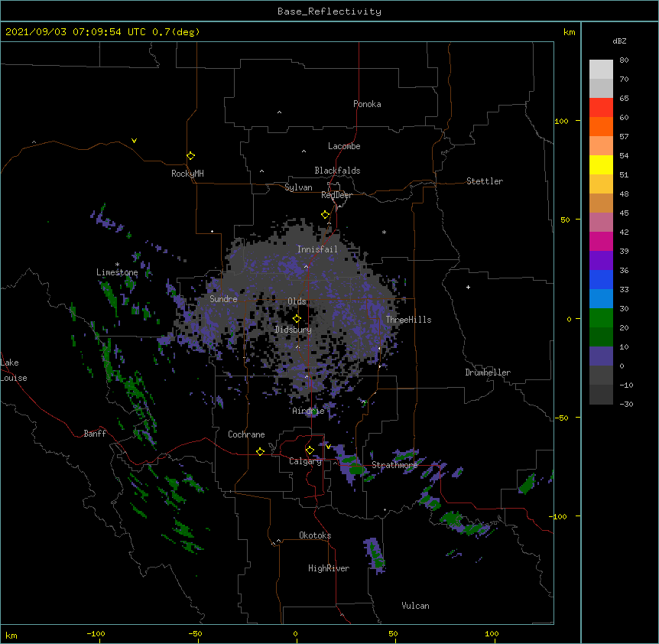Click the RedDeer city label

point(336,195)
